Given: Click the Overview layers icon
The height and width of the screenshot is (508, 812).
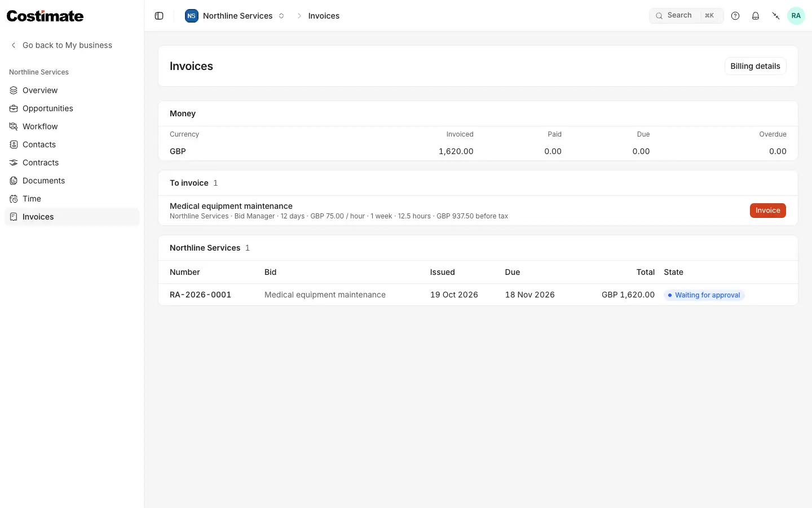Looking at the screenshot, I should click(x=14, y=90).
